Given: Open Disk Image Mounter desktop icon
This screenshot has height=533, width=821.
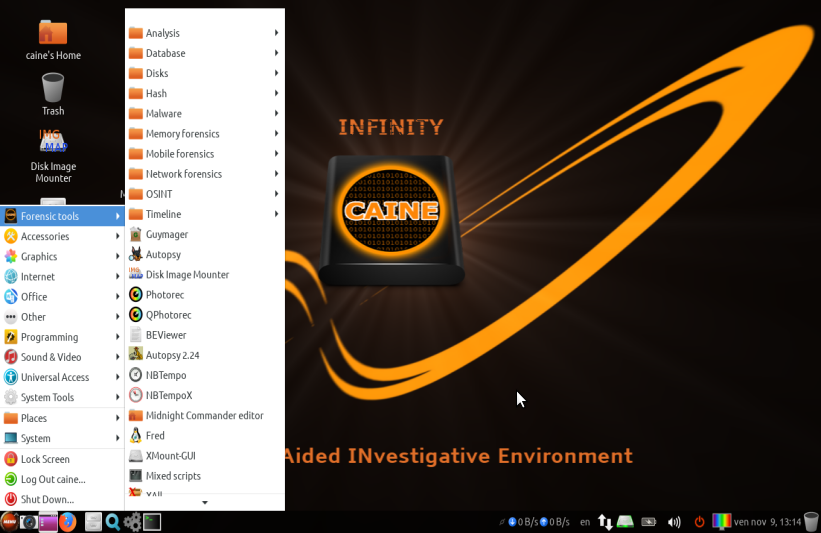Looking at the screenshot, I should point(53,156).
